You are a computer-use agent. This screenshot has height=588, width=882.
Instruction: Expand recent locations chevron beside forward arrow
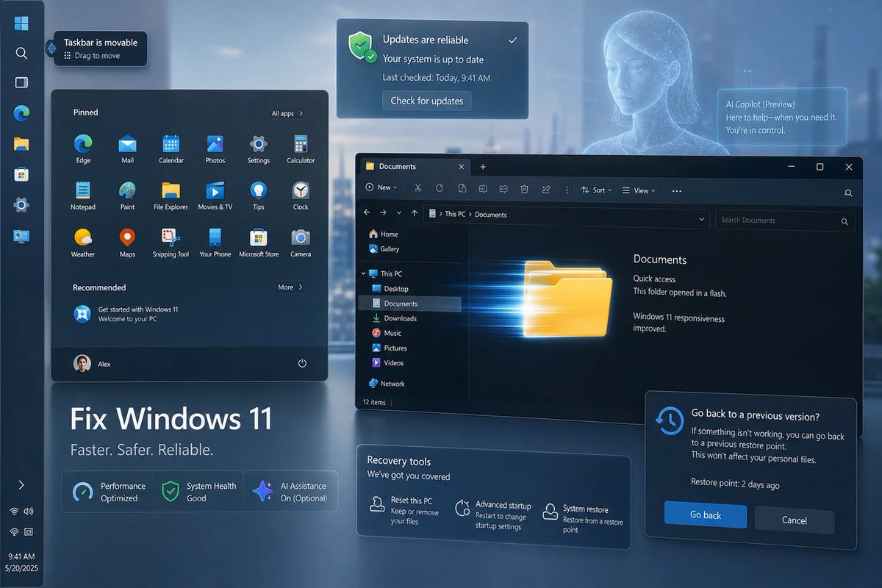(x=399, y=213)
